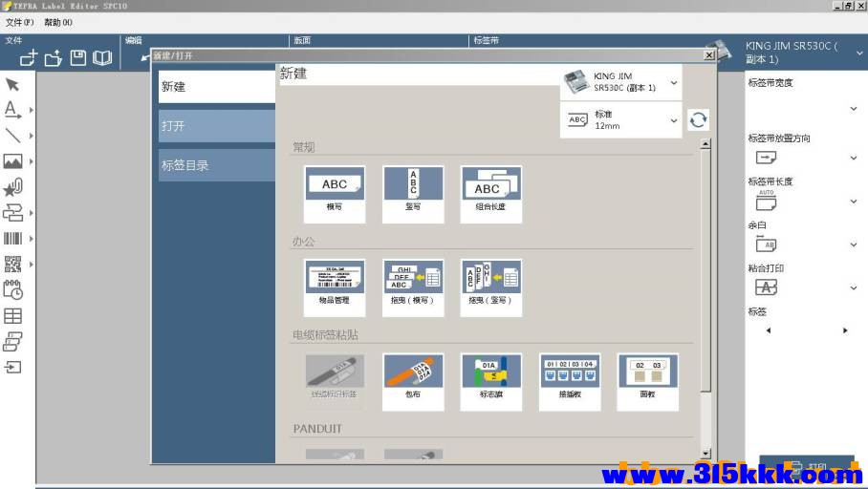Viewport: 868px width, 489px height.
Task: Click the table tool icon
Action: [x=12, y=315]
